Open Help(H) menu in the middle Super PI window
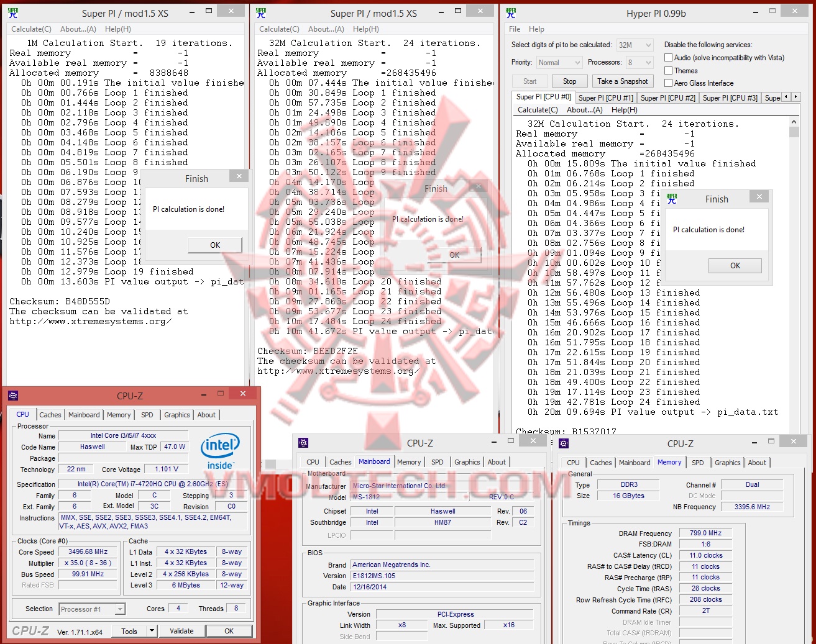This screenshot has width=816, height=644. (366, 29)
